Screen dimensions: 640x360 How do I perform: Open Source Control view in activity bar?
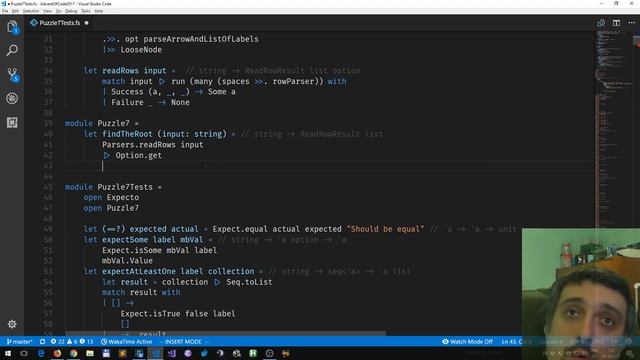[x=12, y=75]
